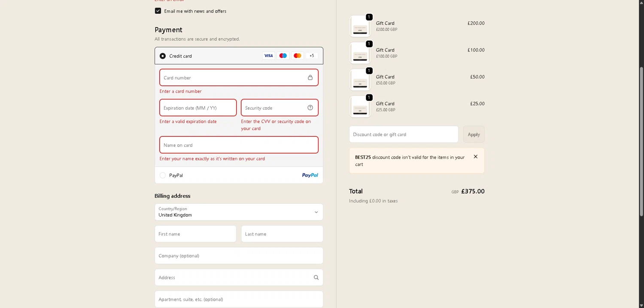Click the £25.00 GBP variant label

[386, 110]
